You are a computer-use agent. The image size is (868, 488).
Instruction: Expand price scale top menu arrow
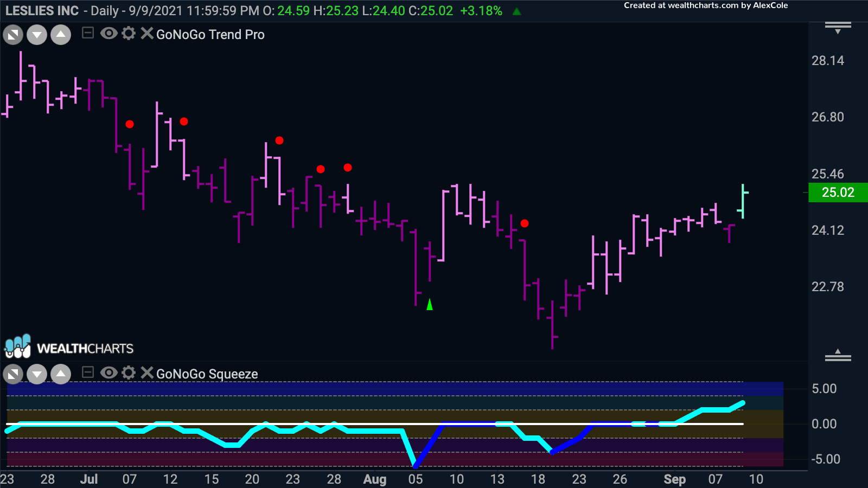(838, 28)
